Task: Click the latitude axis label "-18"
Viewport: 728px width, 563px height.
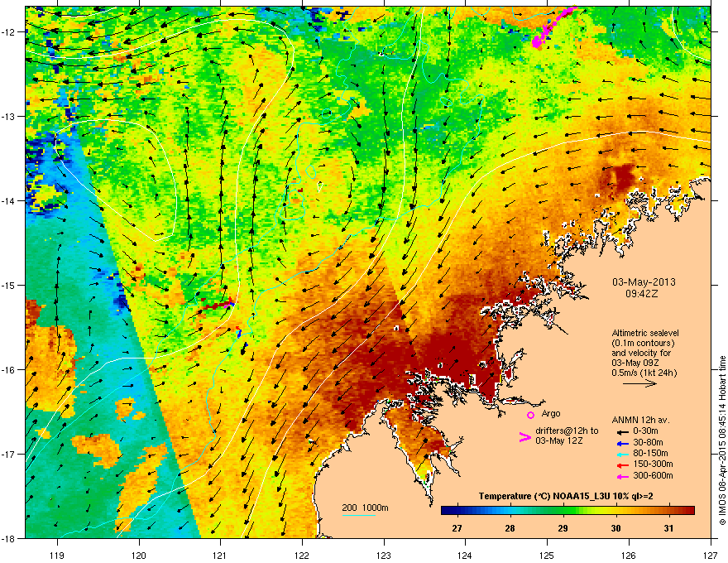Action: 9,538
